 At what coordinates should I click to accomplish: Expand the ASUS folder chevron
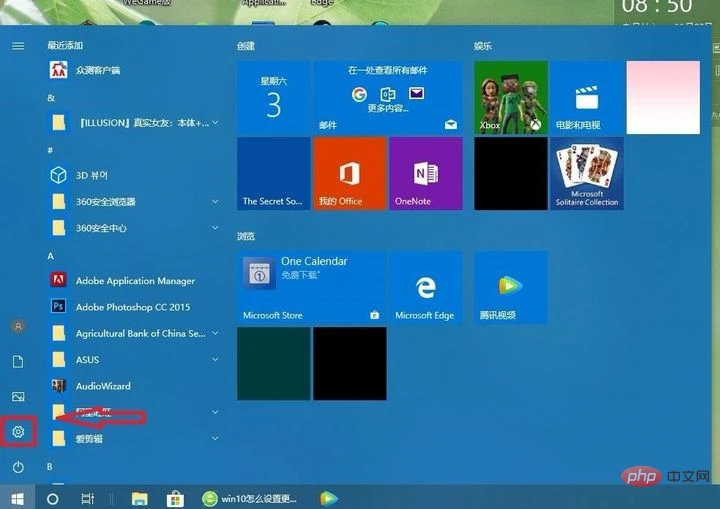tap(215, 359)
